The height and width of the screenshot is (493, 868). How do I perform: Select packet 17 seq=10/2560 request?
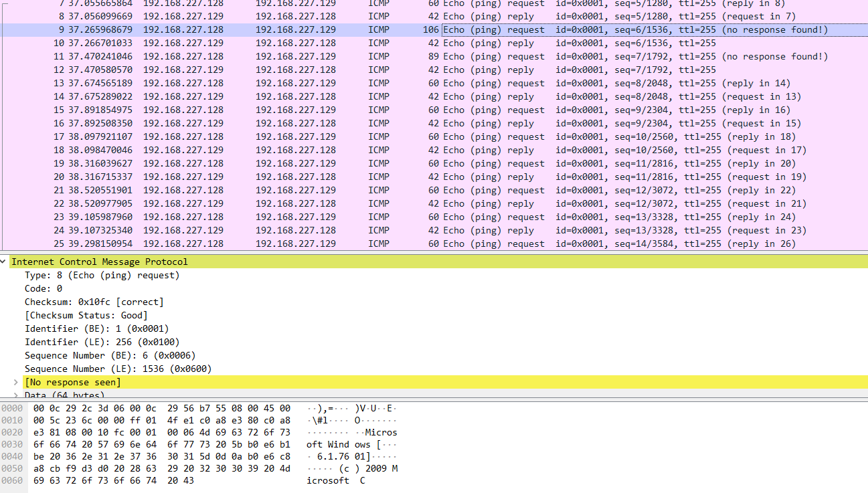tap(434, 136)
